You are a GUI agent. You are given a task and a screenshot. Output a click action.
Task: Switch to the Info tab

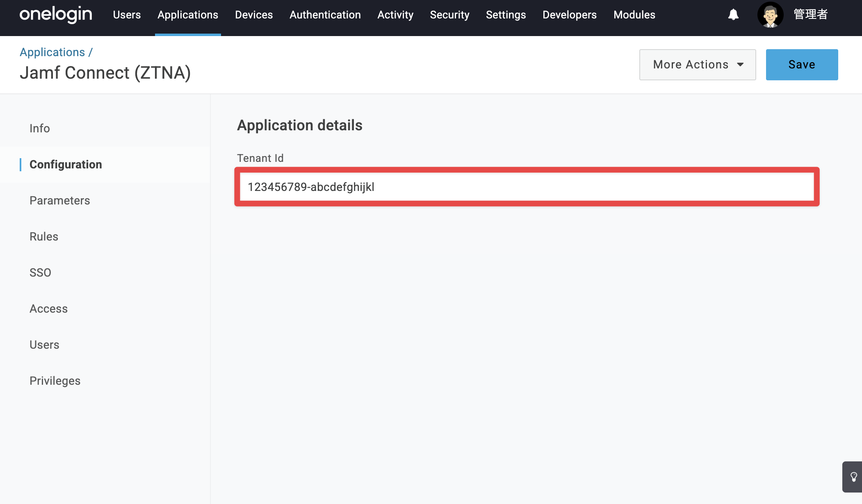click(40, 128)
